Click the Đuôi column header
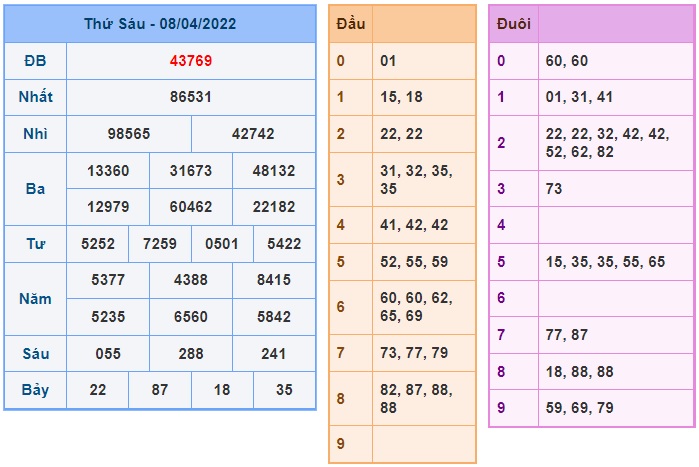 tap(514, 24)
